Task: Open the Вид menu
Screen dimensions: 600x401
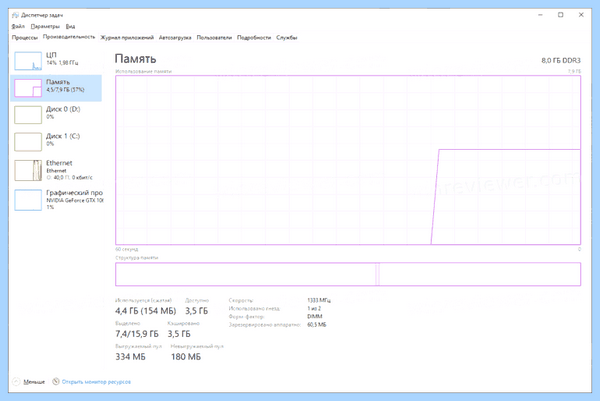Action: (70, 26)
